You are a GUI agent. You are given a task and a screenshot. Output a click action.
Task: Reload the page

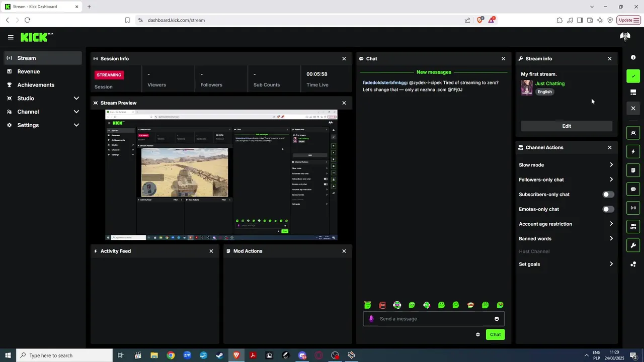pos(27,20)
